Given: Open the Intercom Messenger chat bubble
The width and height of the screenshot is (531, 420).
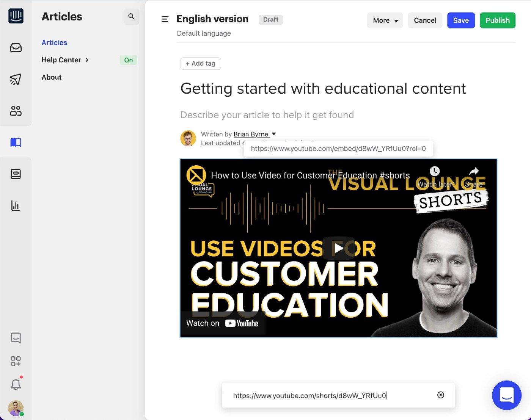Looking at the screenshot, I should pos(506,395).
